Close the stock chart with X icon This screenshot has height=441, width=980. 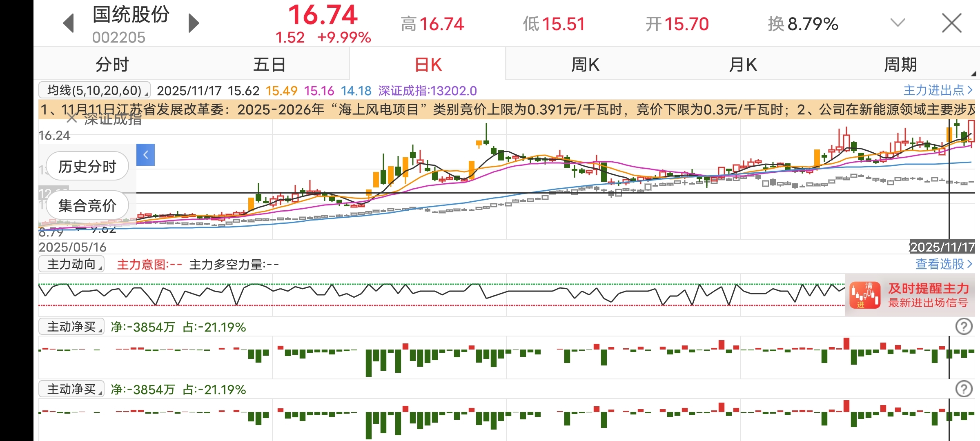pos(951,23)
